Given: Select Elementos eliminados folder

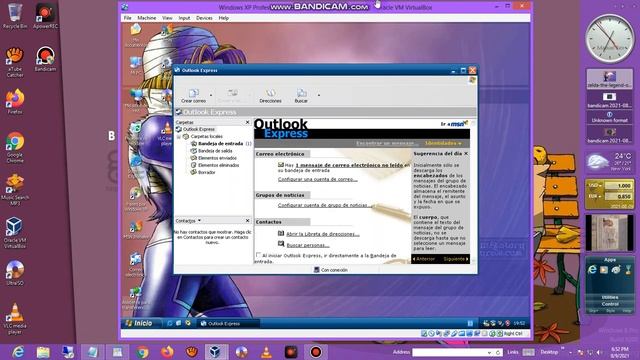Looking at the screenshot, I should pyautogui.click(x=218, y=165).
